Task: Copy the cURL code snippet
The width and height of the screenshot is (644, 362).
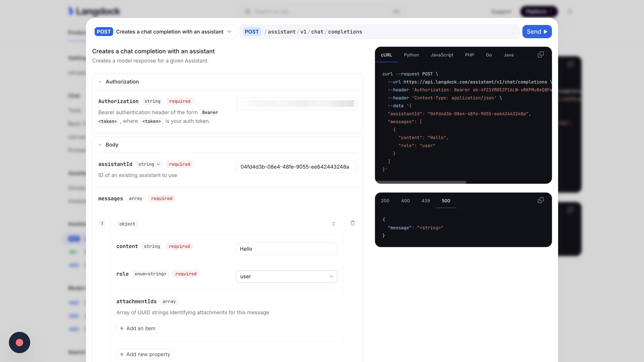Action: [541, 55]
